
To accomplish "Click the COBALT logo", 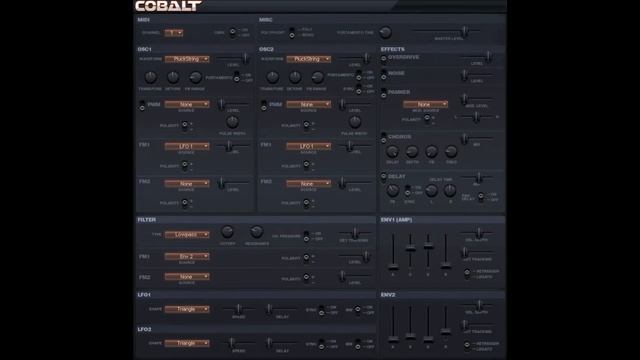I will point(168,6).
